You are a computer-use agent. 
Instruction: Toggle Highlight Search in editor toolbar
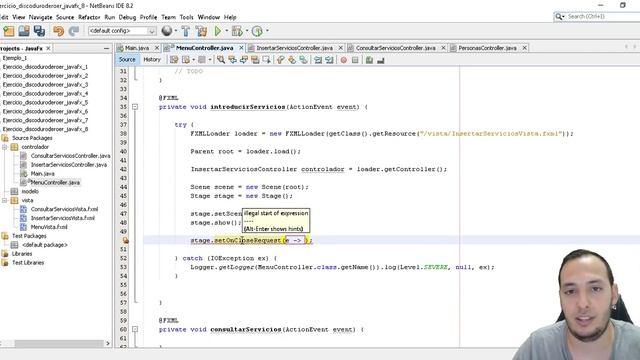[x=255, y=60]
